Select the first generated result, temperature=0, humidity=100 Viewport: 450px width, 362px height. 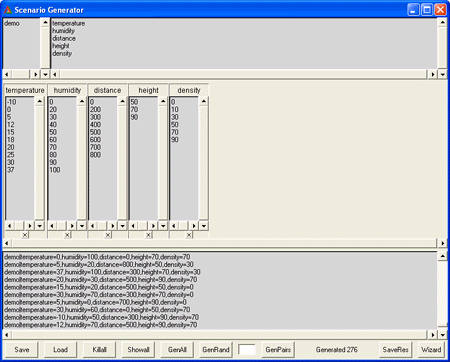point(97,257)
